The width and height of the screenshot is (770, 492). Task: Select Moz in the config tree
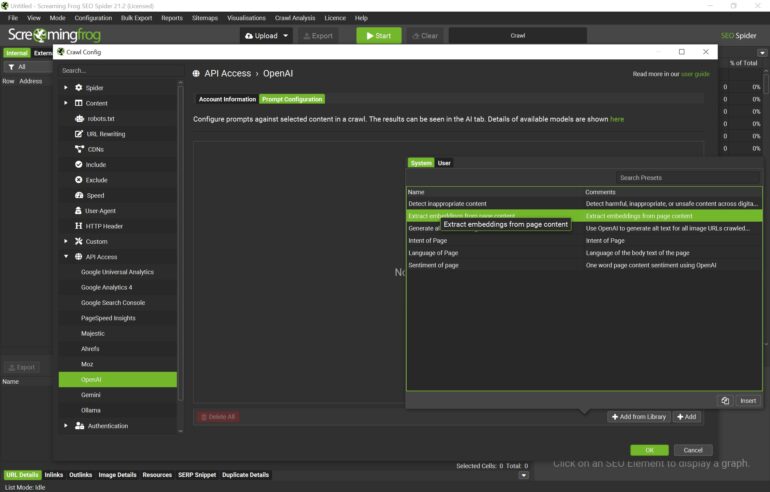(117, 364)
